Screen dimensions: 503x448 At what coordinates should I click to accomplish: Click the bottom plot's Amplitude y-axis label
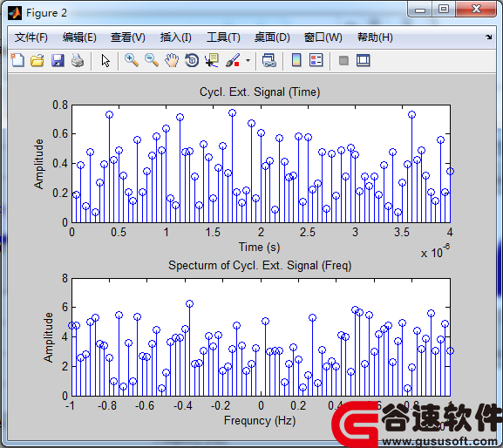click(x=48, y=337)
